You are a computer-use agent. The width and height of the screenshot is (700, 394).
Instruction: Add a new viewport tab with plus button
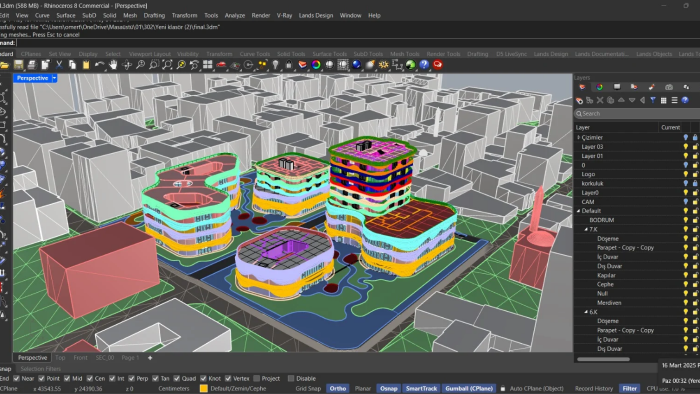(x=150, y=358)
